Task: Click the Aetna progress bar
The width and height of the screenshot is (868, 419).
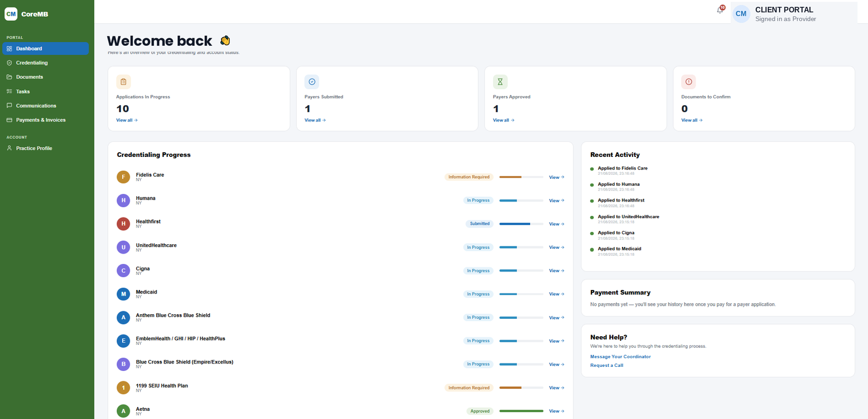Action: 521,411
